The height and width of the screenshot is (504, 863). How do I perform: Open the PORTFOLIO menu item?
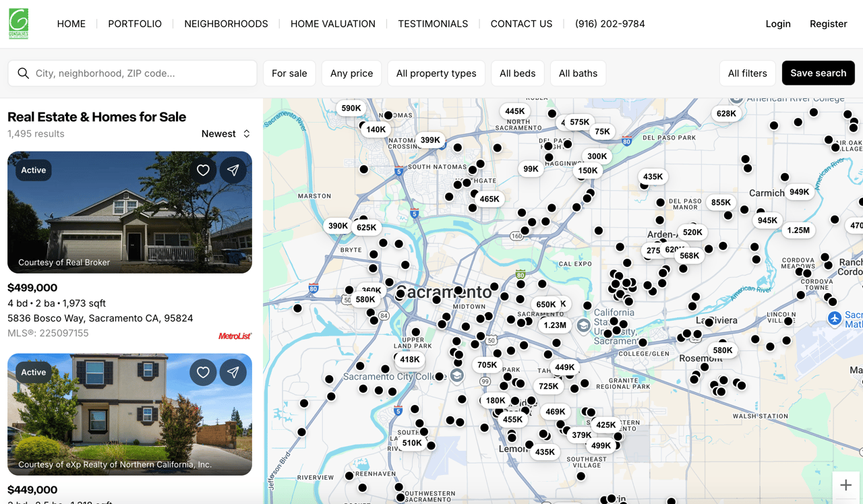pos(135,24)
